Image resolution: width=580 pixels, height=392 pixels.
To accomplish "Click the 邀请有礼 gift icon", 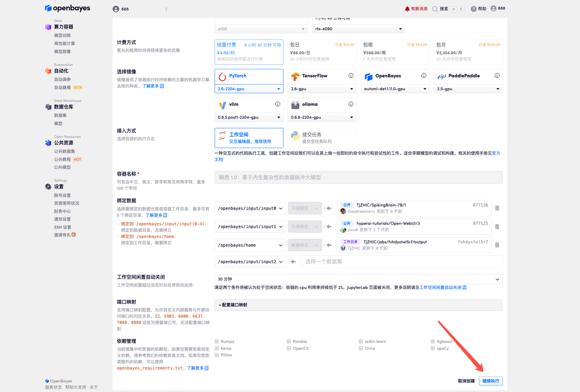I will coord(73,235).
